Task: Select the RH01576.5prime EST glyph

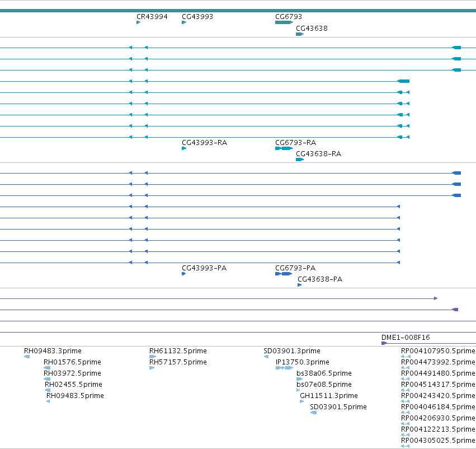Action: tap(47, 368)
